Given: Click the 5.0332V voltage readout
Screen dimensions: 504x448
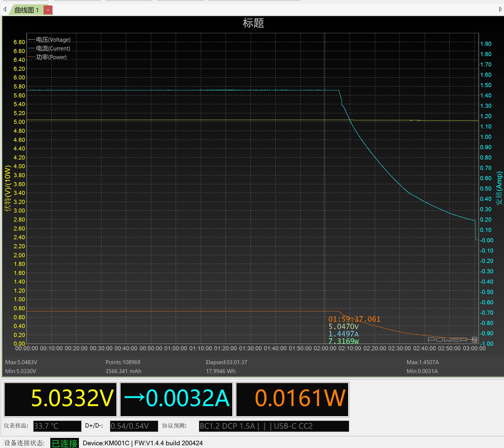Looking at the screenshot, I should pyautogui.click(x=72, y=398).
